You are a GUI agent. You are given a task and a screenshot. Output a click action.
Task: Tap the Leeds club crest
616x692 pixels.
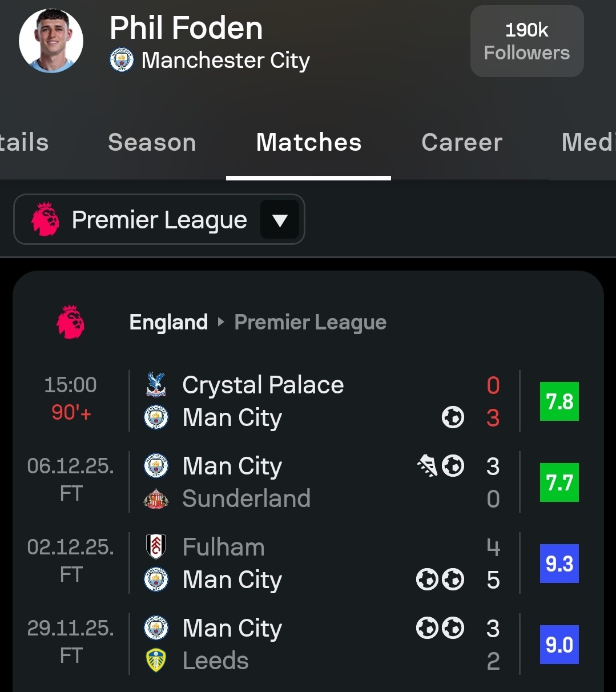[156, 661]
